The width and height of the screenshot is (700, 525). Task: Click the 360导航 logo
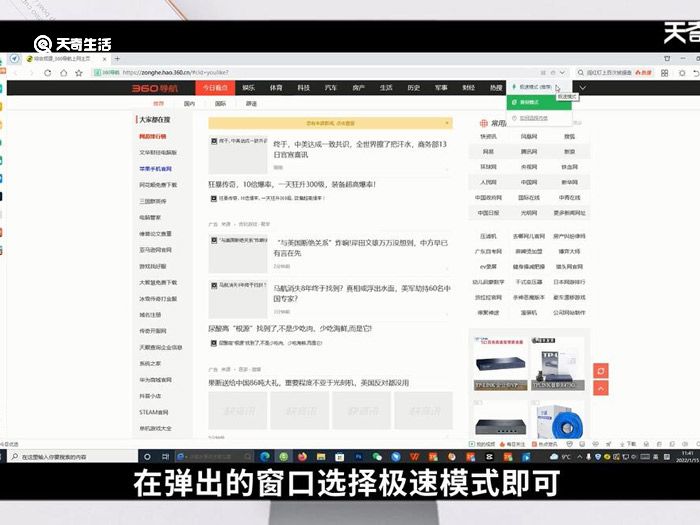click(154, 88)
